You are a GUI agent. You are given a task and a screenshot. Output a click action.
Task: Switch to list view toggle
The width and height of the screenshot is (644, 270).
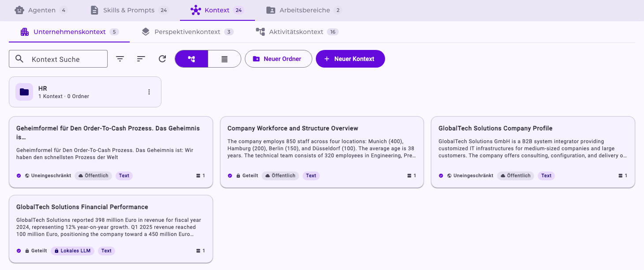point(225,59)
